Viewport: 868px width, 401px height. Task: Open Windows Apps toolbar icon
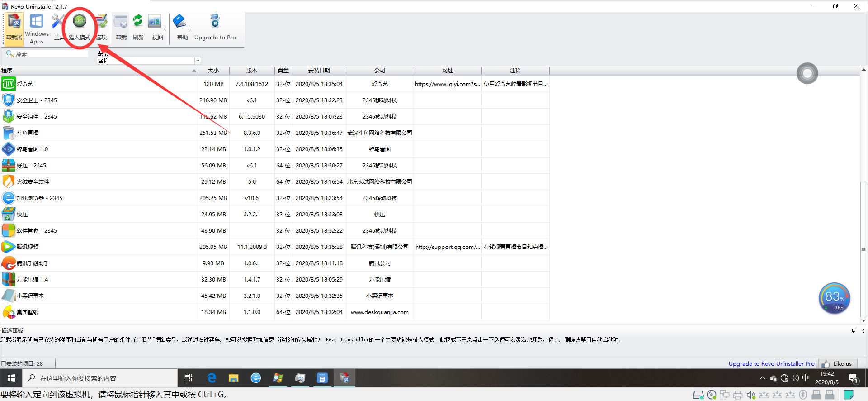[37, 29]
